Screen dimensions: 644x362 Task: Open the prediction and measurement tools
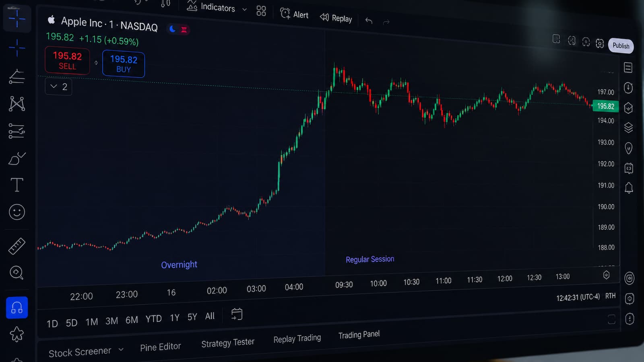point(17,131)
